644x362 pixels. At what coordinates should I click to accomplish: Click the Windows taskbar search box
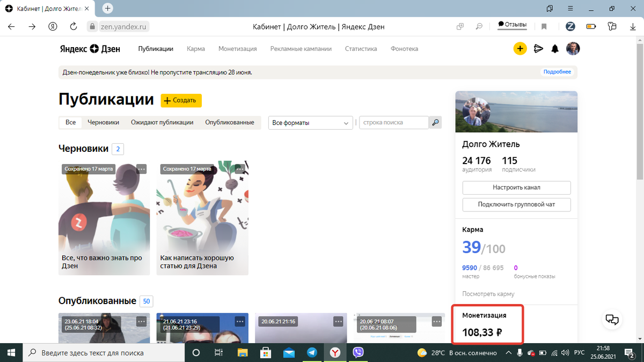[x=104, y=352]
